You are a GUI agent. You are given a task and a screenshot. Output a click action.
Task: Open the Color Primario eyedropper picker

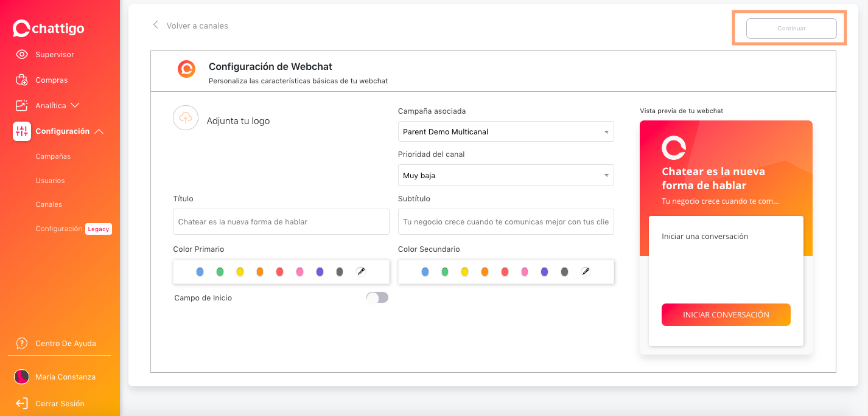click(x=361, y=272)
